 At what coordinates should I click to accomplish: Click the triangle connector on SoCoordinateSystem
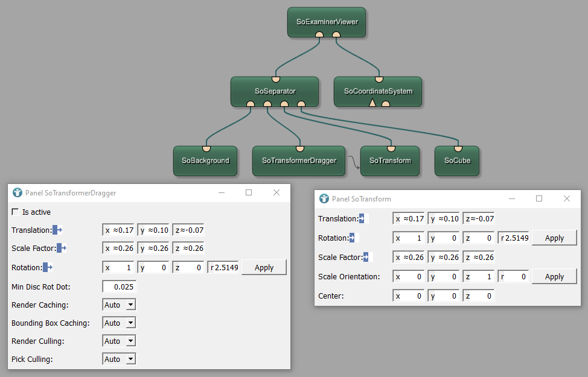click(372, 103)
